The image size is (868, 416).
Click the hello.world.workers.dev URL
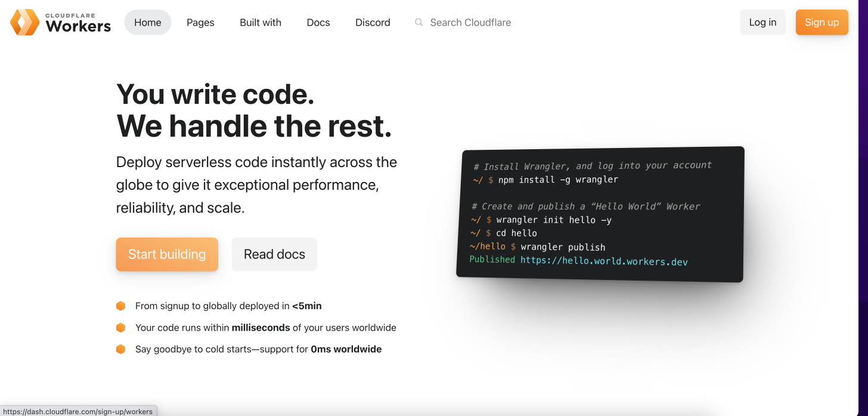[x=604, y=261]
